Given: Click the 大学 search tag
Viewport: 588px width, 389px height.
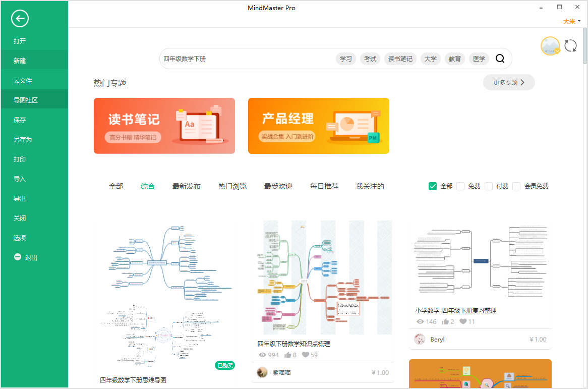Looking at the screenshot, I should click(x=431, y=59).
